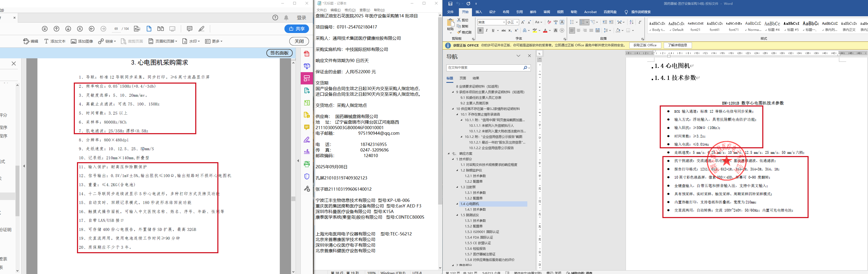
Task: Open the 审阅 ribbon tab in Word
Action: pyautogui.click(x=547, y=12)
